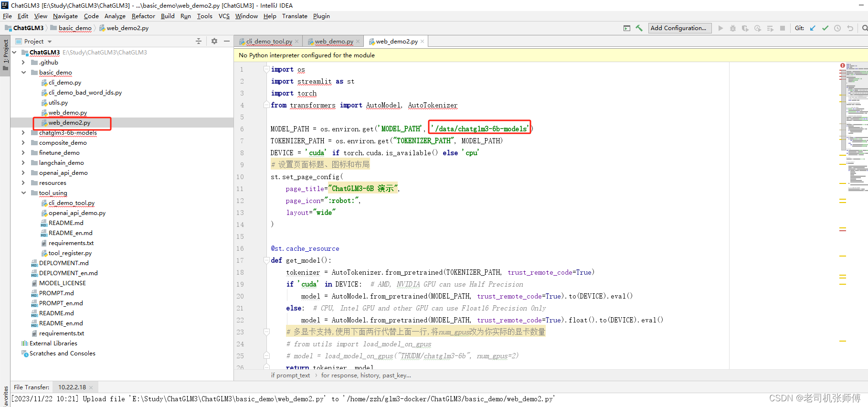Expand the openai_api_demo folder
This screenshot has width=868, height=407.
click(23, 173)
